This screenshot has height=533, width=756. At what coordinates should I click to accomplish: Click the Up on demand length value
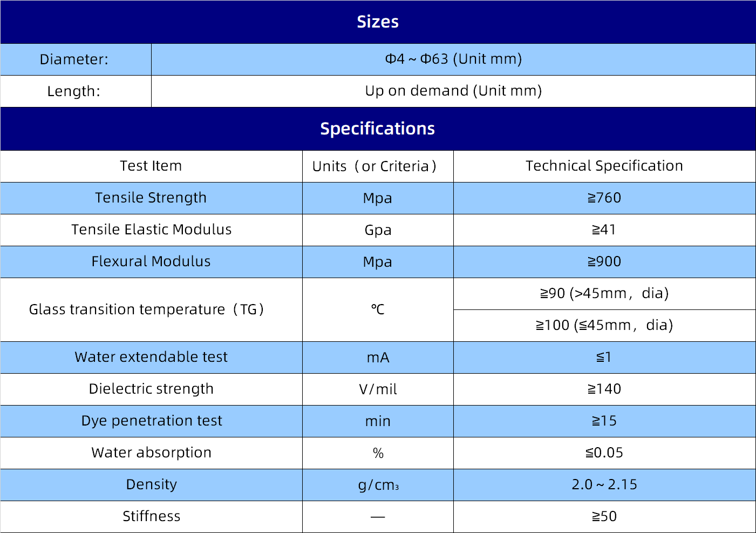coord(453,91)
